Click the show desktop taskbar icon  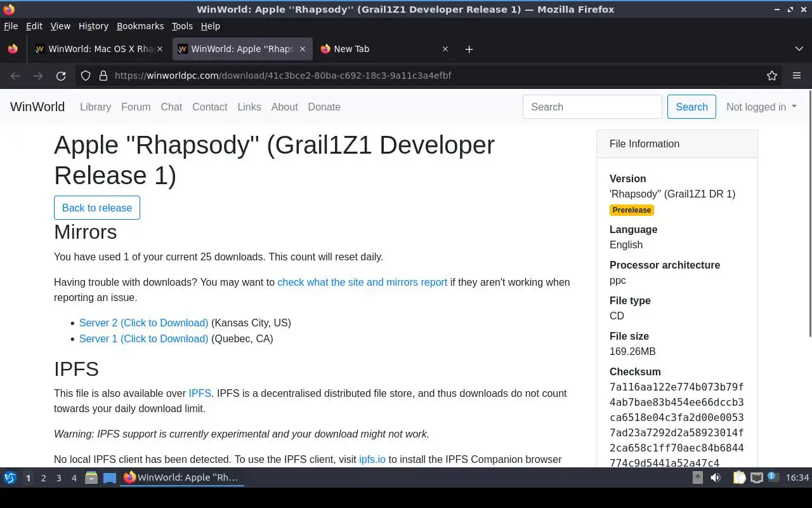[109, 478]
